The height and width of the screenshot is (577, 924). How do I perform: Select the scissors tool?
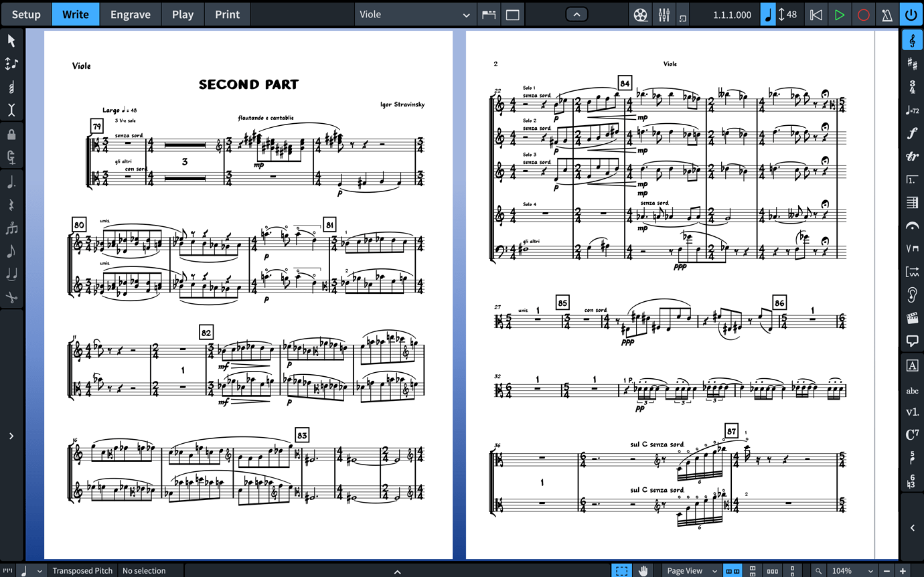click(11, 297)
